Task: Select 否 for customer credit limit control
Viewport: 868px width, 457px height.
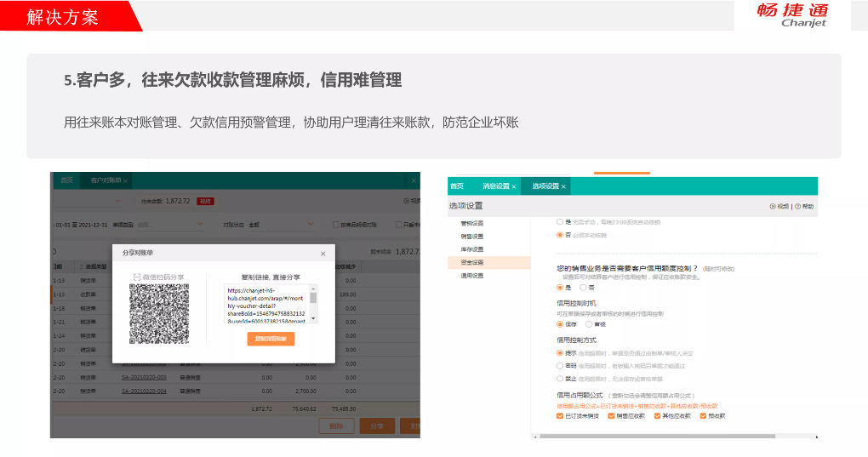Action: coord(583,287)
